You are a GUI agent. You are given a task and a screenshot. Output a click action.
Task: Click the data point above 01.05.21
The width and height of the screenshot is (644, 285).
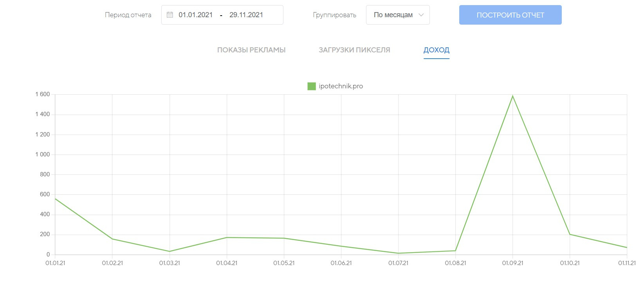click(x=284, y=238)
